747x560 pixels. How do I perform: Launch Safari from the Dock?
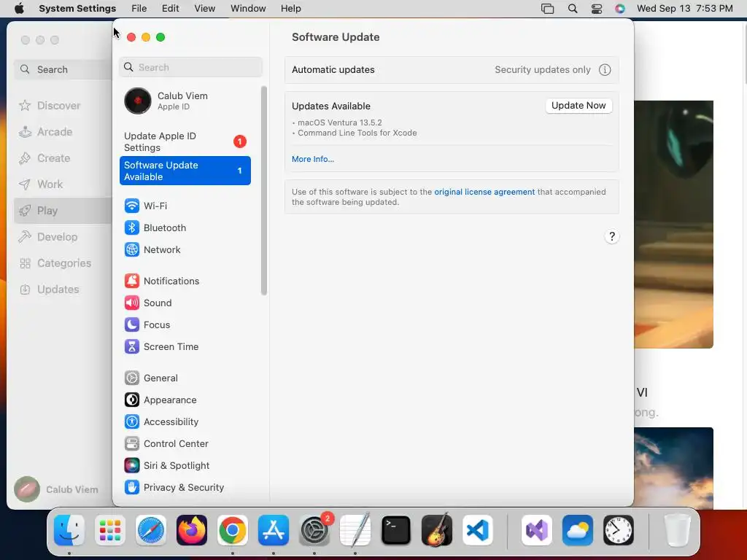[151, 530]
